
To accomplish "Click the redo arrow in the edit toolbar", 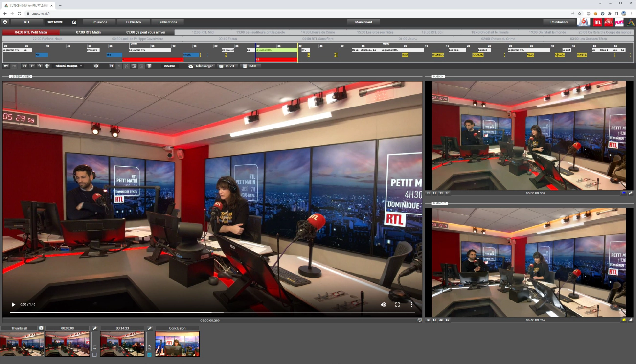I will 14,66.
